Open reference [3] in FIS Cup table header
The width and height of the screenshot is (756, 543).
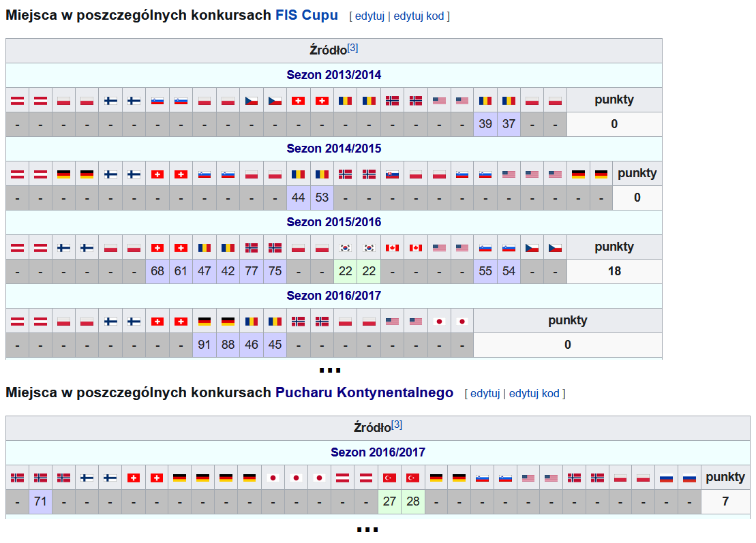click(352, 48)
